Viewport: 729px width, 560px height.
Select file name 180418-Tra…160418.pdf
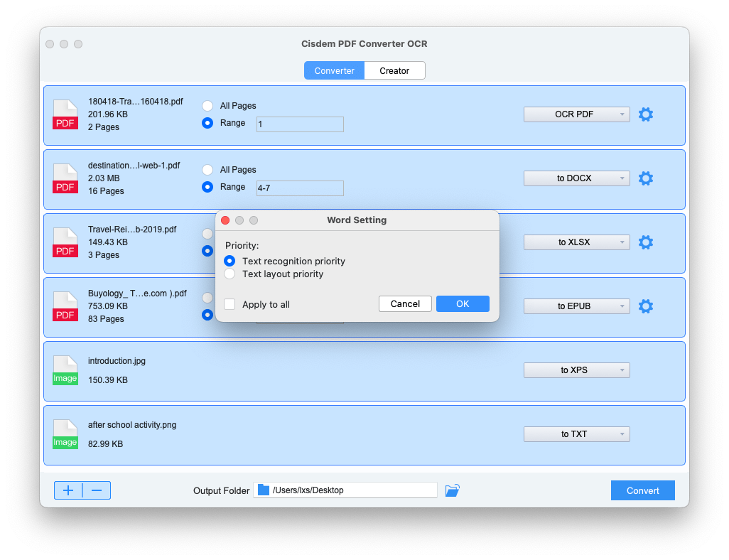[x=135, y=102]
